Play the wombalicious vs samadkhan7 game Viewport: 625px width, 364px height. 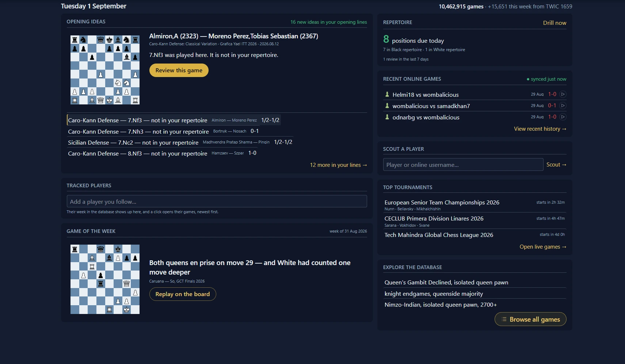tap(563, 106)
